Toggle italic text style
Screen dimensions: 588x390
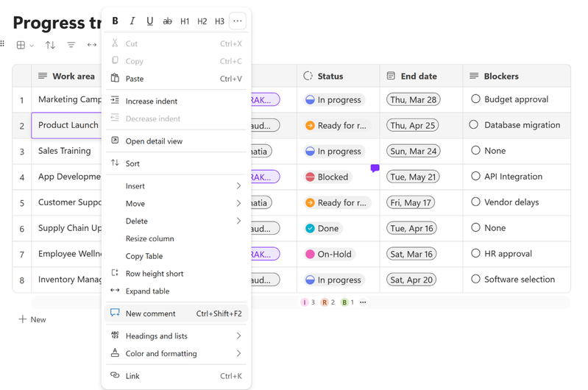[x=132, y=21]
